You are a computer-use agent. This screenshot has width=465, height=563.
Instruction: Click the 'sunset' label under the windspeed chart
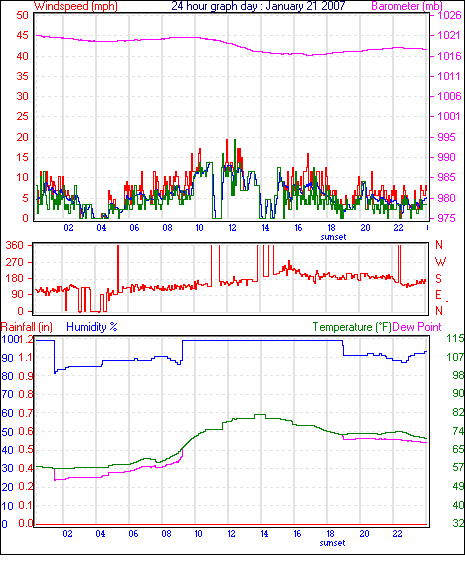coord(333,237)
